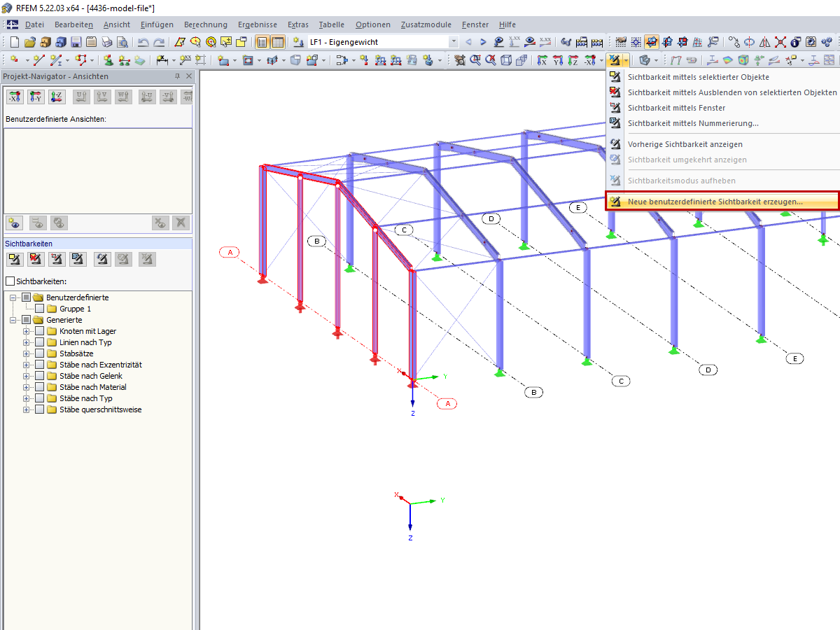Open the visibility toolbar button dropdown arrow
The image size is (840, 630).
pos(626,60)
